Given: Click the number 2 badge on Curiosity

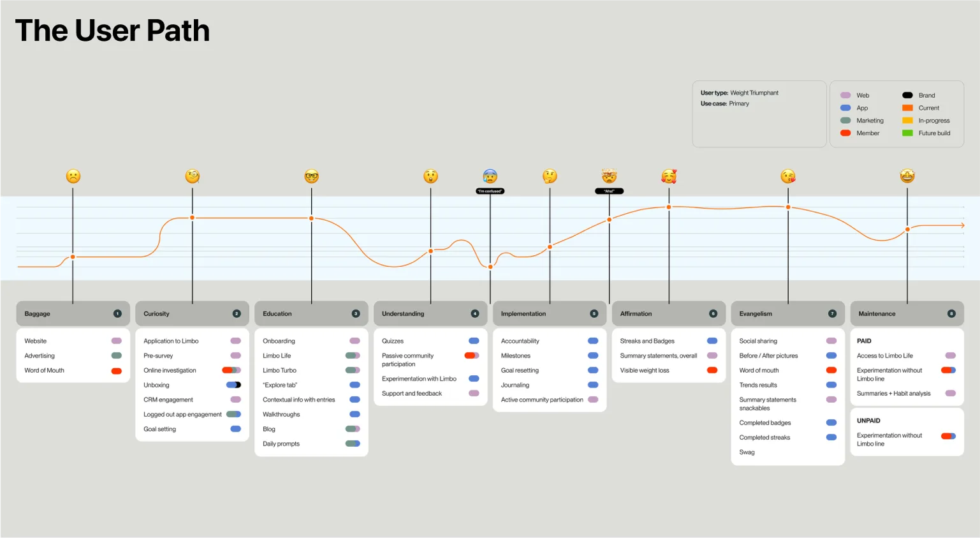Looking at the screenshot, I should tap(237, 313).
